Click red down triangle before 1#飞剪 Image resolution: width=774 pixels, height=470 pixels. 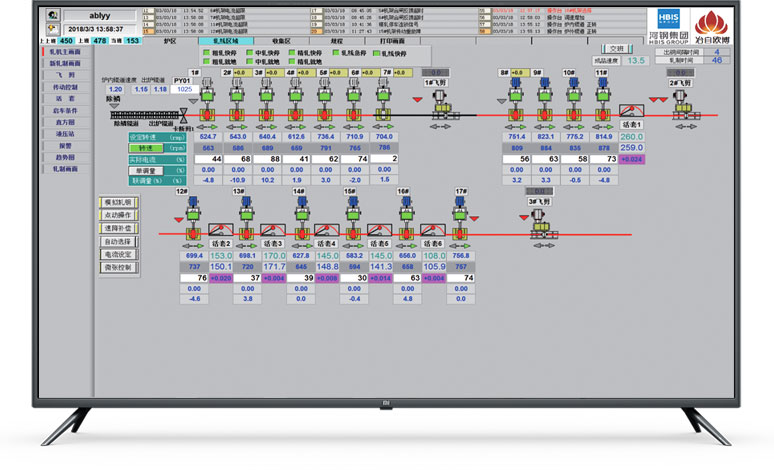click(x=418, y=99)
